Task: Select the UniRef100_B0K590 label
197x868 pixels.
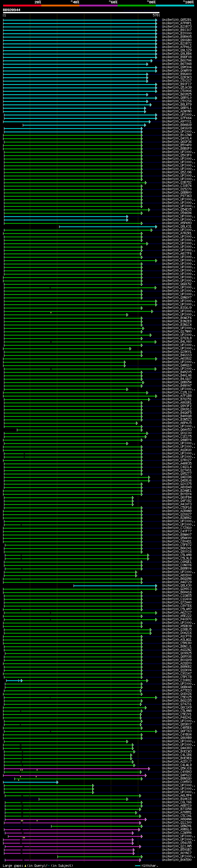Action: click(x=177, y=860)
